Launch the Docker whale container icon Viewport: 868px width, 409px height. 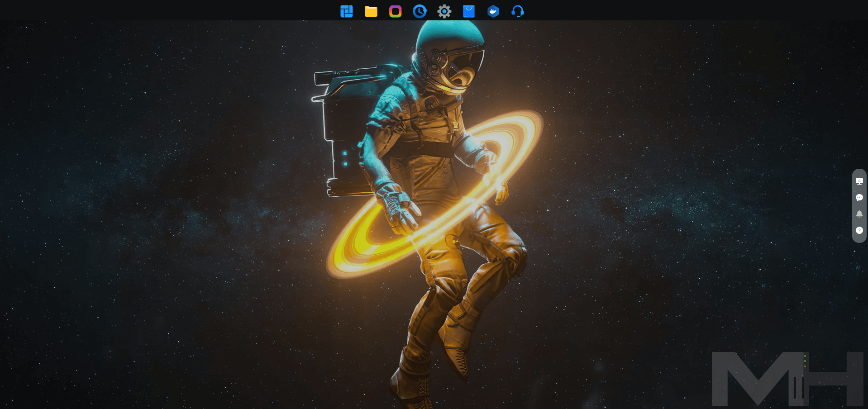tap(493, 11)
